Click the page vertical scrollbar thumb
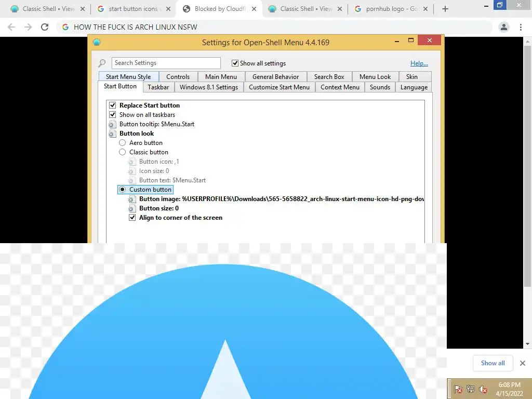 (x=527, y=166)
